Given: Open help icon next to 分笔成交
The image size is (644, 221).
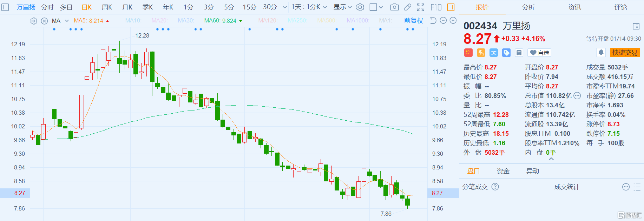Looking at the screenshot, I should [495, 187].
